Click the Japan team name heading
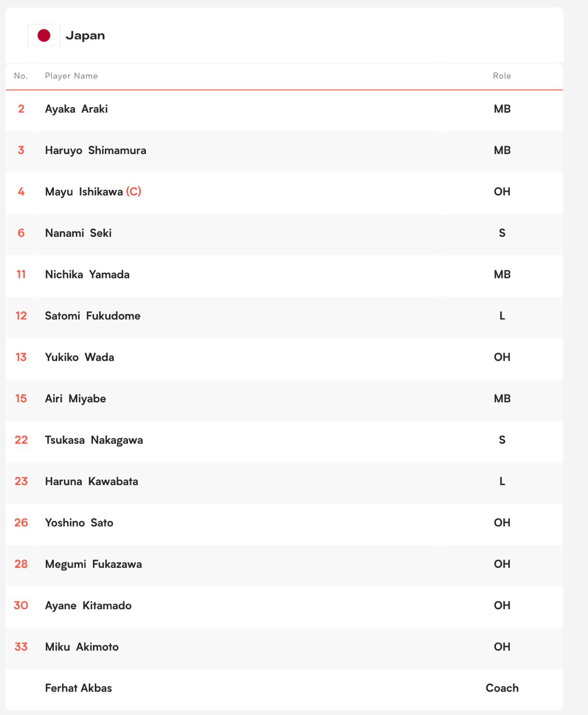This screenshot has height=715, width=588. pos(85,36)
